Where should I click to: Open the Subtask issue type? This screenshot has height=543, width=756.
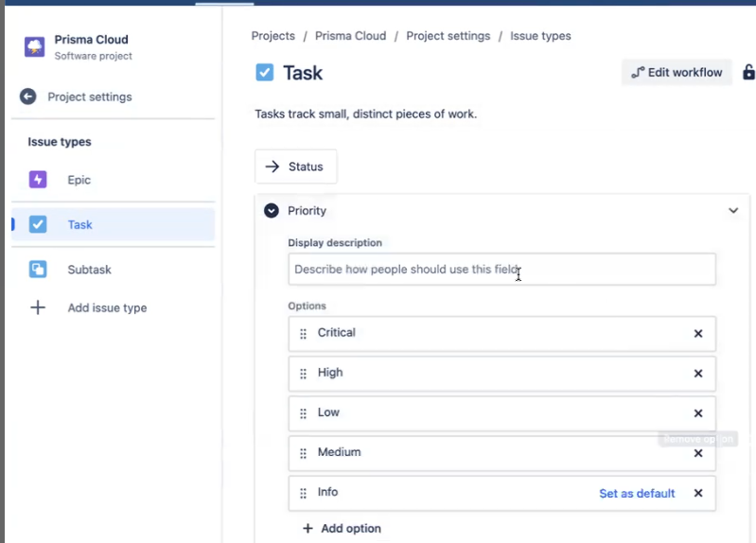pyautogui.click(x=113, y=269)
